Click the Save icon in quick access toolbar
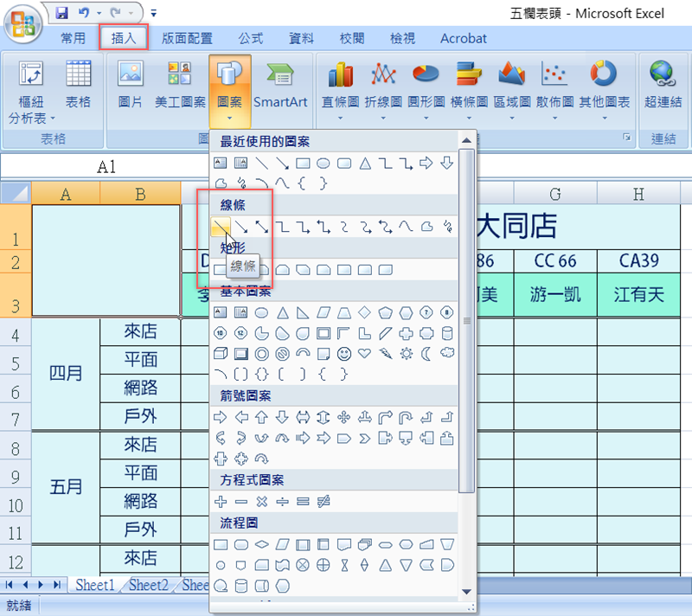The height and width of the screenshot is (616, 692). (61, 13)
